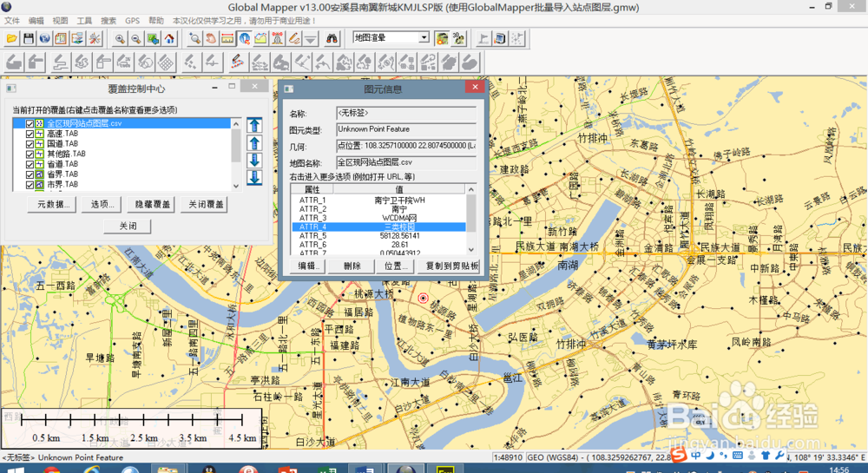
Task: Open the online data download globe icon
Action: (44, 38)
